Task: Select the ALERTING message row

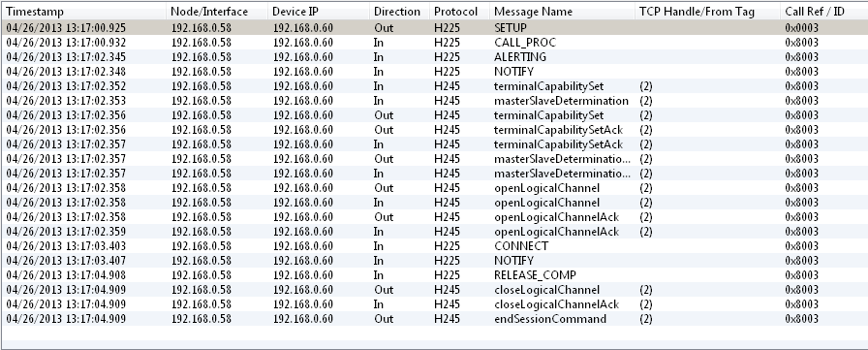Action: [x=435, y=57]
